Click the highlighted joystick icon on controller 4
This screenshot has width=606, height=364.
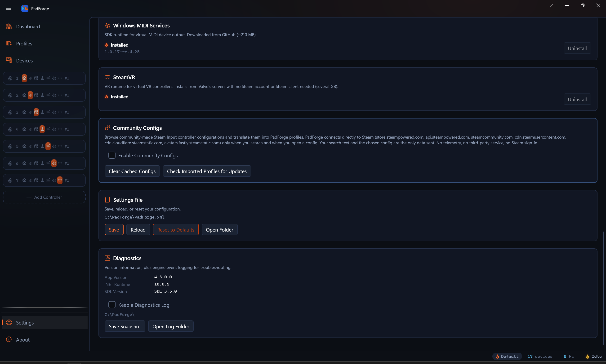tap(42, 129)
